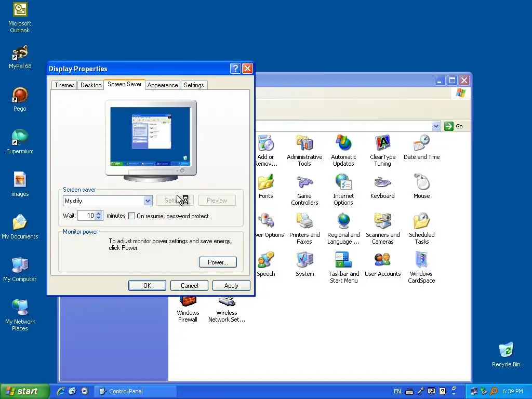532x399 pixels.
Task: Click the Display Properties help question button
Action: coord(235,69)
